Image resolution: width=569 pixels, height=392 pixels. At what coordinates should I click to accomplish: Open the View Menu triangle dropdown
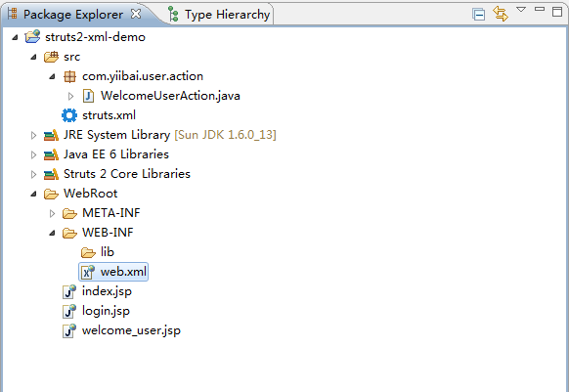tap(521, 10)
